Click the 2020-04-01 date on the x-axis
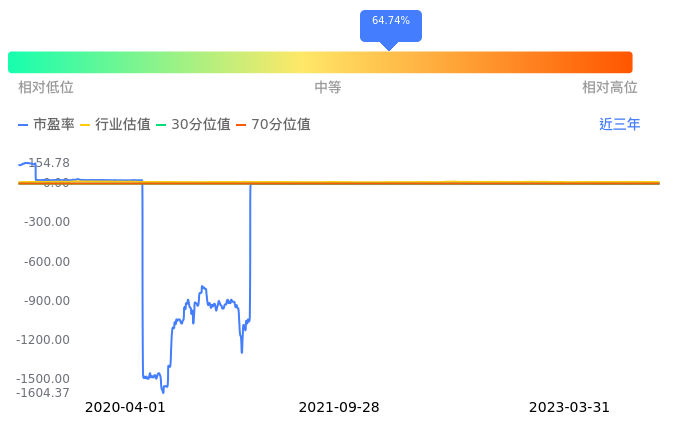Screen dimensions: 686x442 [x=125, y=408]
